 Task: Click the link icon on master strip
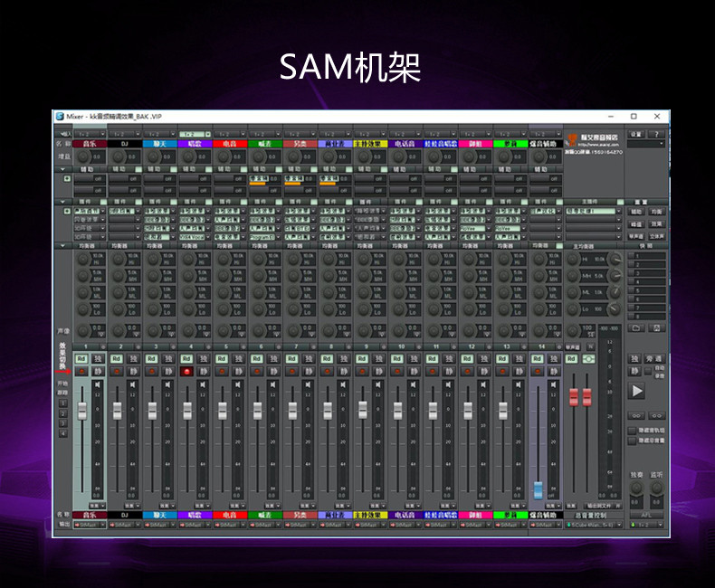588,359
